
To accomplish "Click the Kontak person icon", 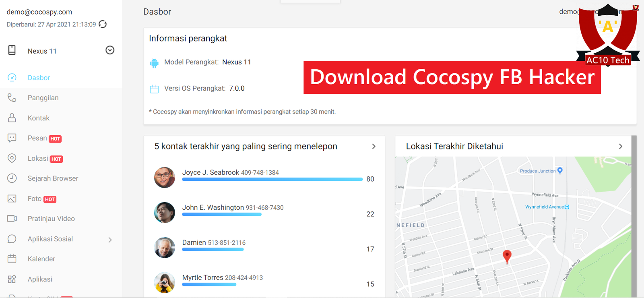I will click(12, 118).
